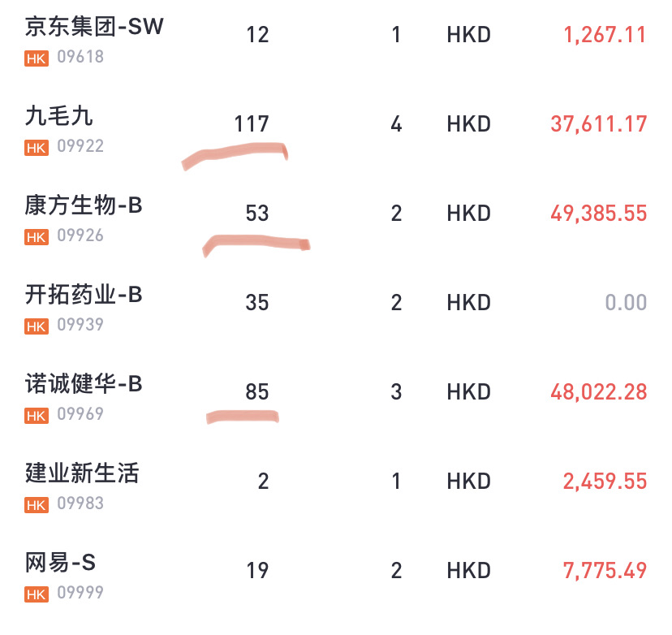This screenshot has height=635, width=672.
Task: Open 开拓药业-B stock details
Action: pos(83,295)
